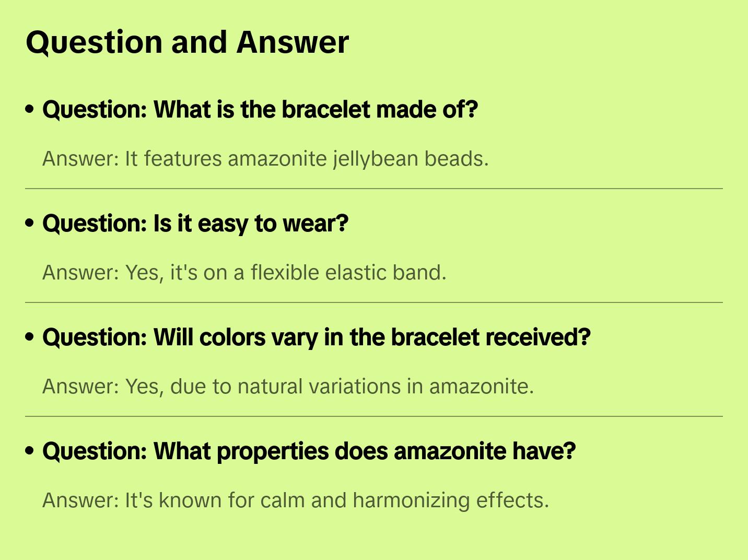Click the answer about natural variations in amazonite
This screenshot has height=560, width=748.
(x=288, y=387)
